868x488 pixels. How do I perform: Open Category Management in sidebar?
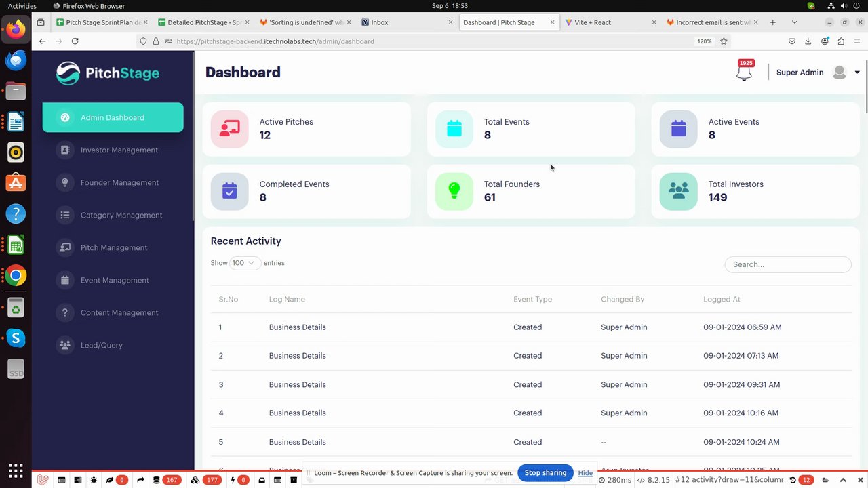[113, 215]
